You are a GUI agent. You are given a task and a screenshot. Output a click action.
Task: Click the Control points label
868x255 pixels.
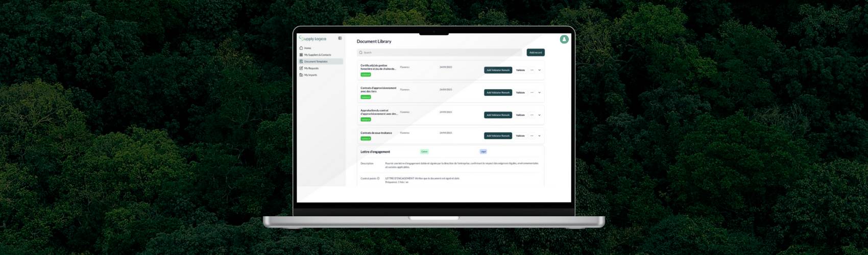point(368,178)
